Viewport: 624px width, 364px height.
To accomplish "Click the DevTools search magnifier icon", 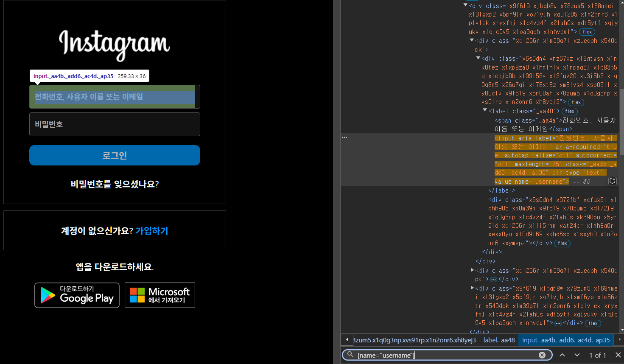I will tap(350, 355).
